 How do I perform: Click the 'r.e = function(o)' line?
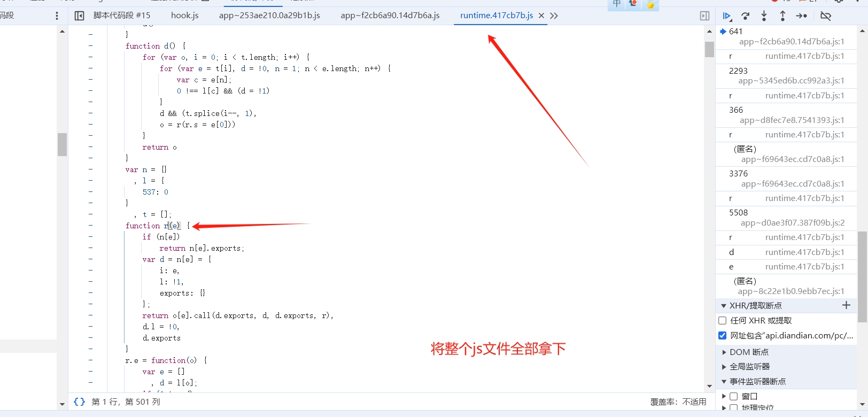pyautogui.click(x=166, y=360)
